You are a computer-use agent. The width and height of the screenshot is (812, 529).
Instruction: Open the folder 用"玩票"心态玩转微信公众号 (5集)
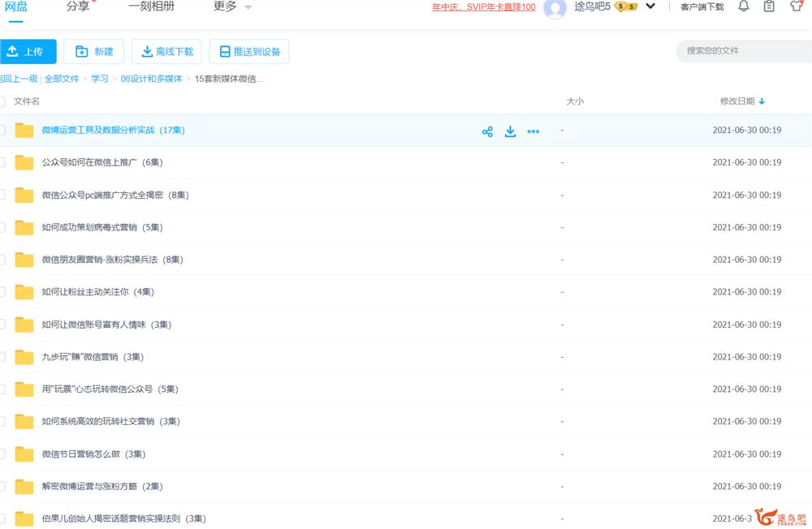pyautogui.click(x=110, y=389)
